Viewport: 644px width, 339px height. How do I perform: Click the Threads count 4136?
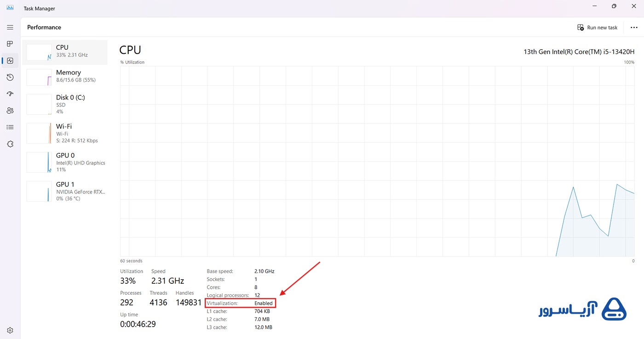click(x=159, y=303)
